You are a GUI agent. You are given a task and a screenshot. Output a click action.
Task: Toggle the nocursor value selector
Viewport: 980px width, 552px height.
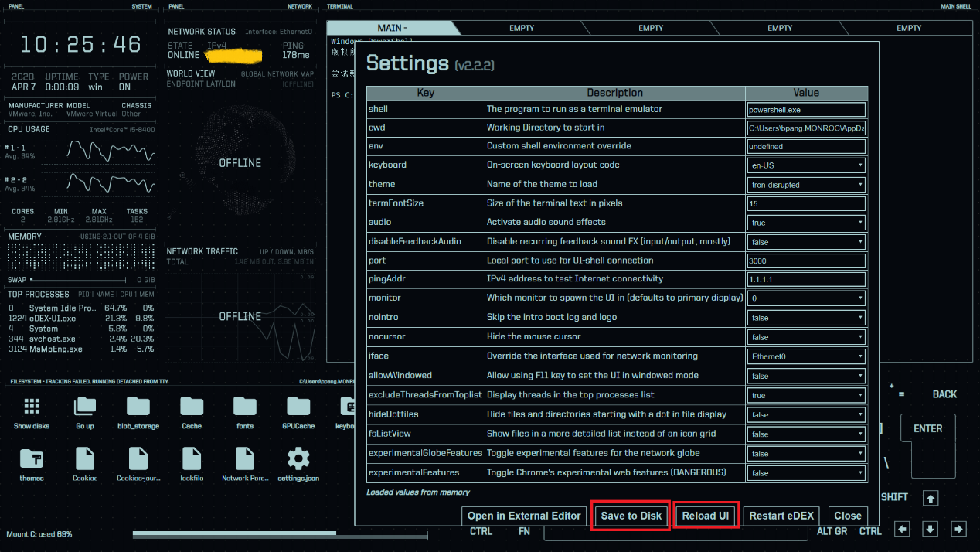point(806,337)
